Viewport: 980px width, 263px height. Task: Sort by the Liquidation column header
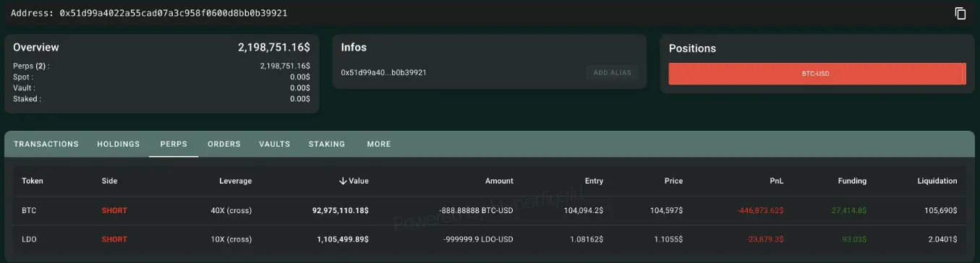tap(937, 181)
